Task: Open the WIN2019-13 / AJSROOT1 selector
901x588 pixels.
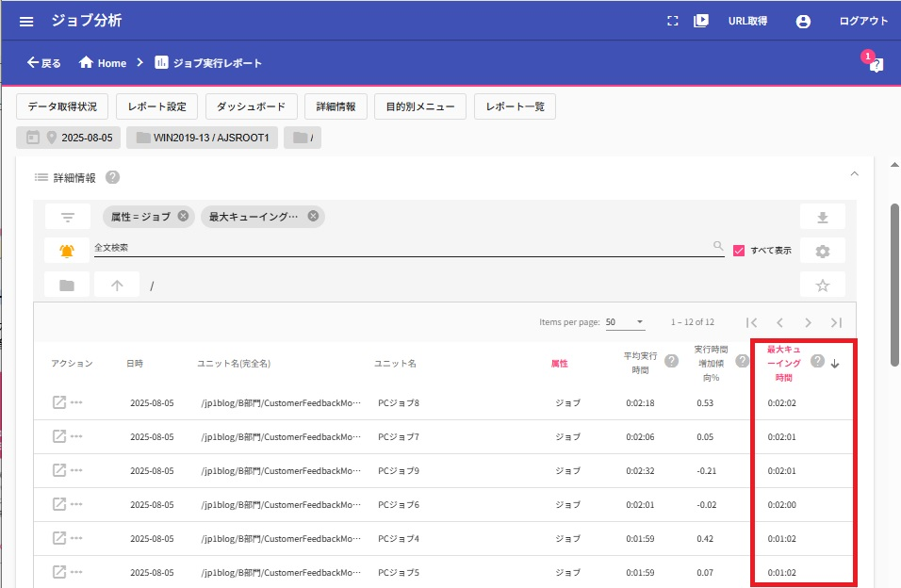Action: pyautogui.click(x=202, y=138)
